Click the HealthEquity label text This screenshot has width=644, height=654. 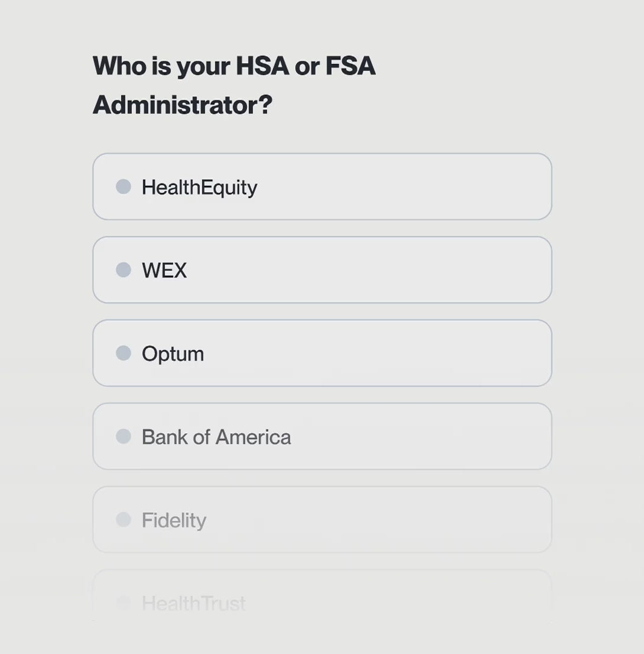pyautogui.click(x=199, y=187)
